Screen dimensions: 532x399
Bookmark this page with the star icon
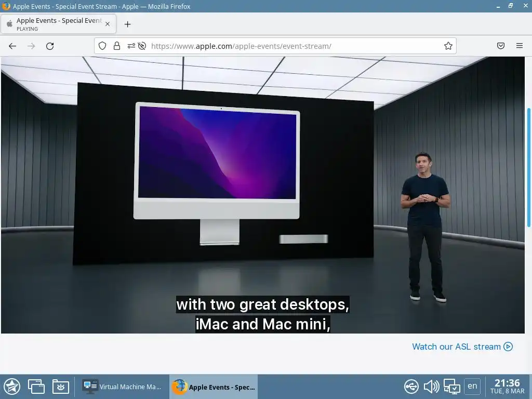pos(448,46)
